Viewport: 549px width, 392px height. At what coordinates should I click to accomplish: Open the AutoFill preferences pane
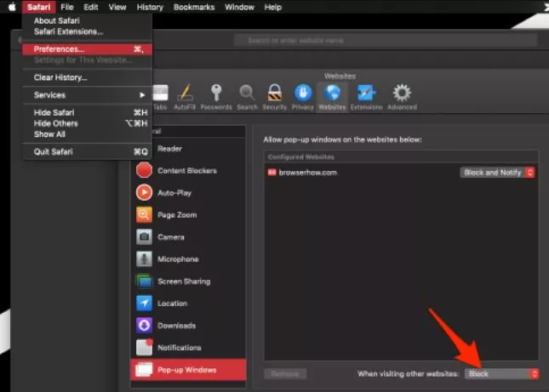point(185,98)
